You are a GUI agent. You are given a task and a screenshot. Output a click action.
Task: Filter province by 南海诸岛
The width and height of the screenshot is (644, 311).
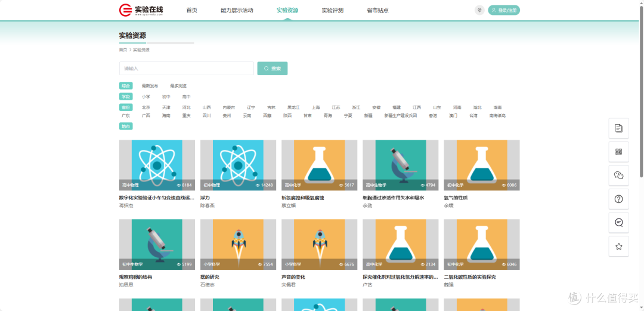(x=497, y=116)
